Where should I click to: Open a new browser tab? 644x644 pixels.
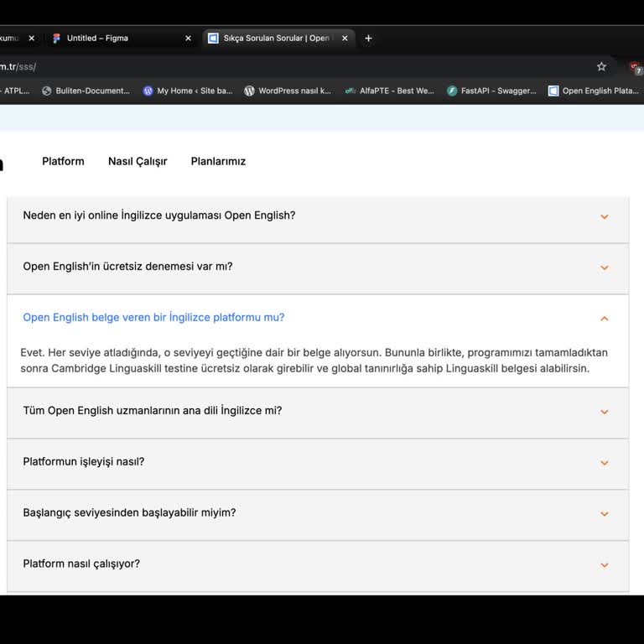click(368, 38)
